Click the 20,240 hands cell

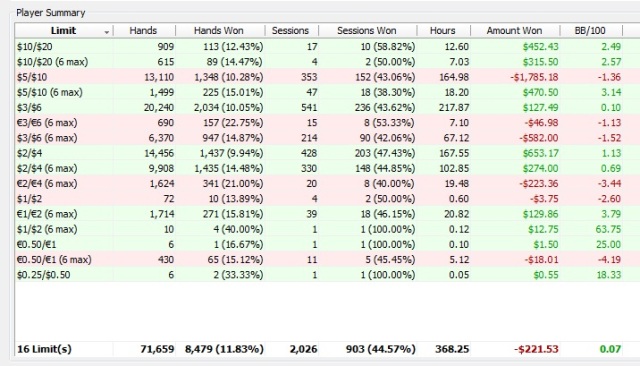click(x=159, y=108)
